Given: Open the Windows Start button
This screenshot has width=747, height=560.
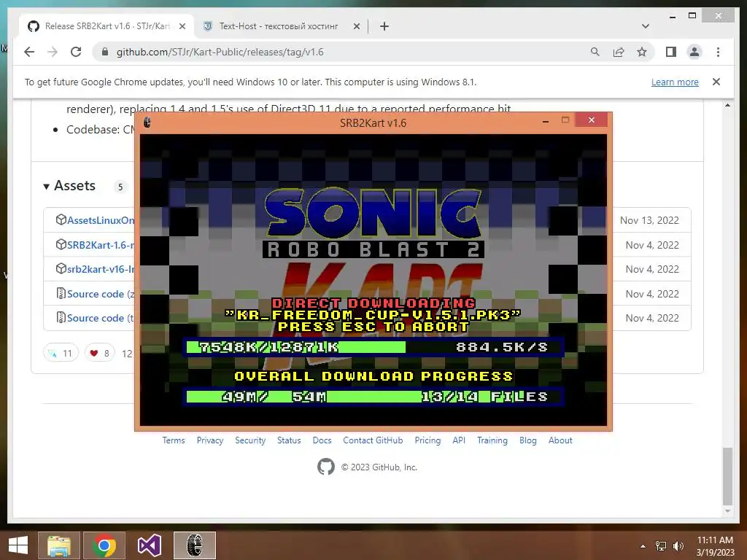Looking at the screenshot, I should (x=18, y=545).
